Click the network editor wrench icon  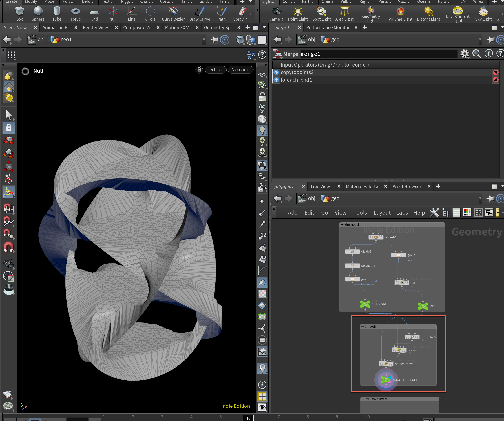(434, 213)
